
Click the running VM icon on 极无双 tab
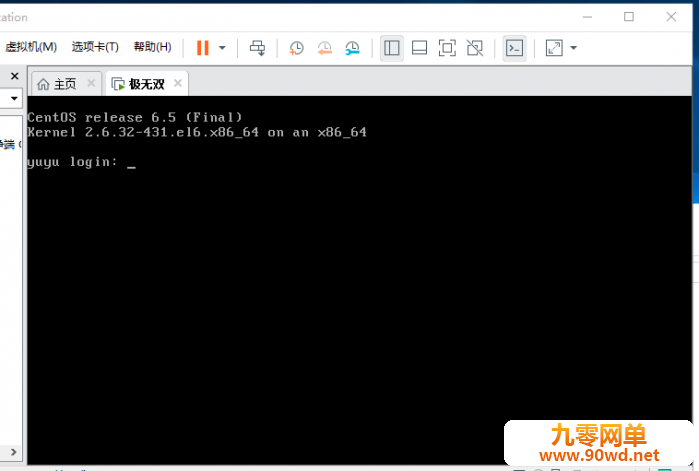tap(118, 84)
